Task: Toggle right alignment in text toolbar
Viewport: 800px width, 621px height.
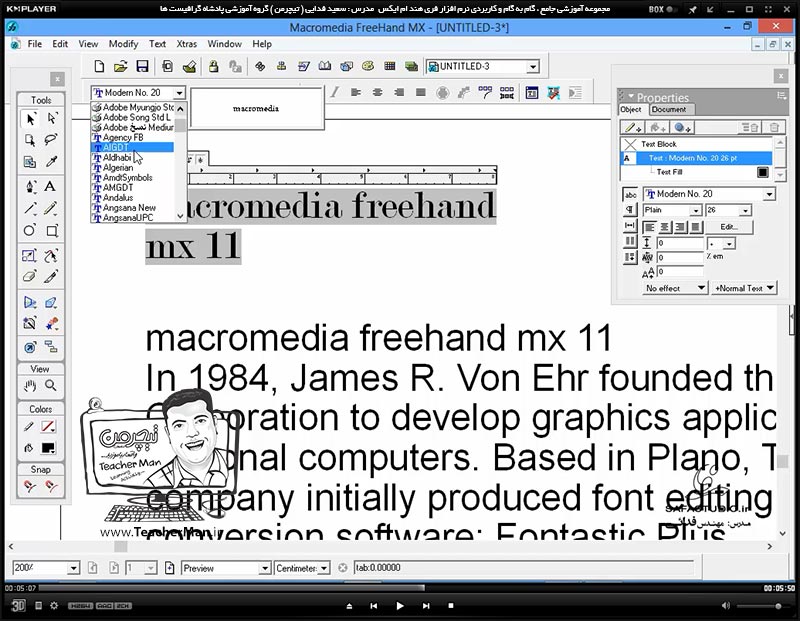Action: [399, 92]
